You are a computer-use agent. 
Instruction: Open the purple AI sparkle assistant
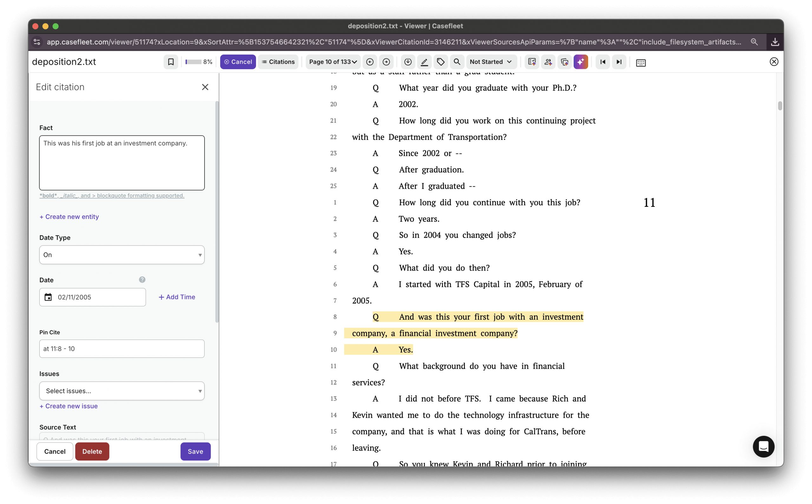(581, 62)
